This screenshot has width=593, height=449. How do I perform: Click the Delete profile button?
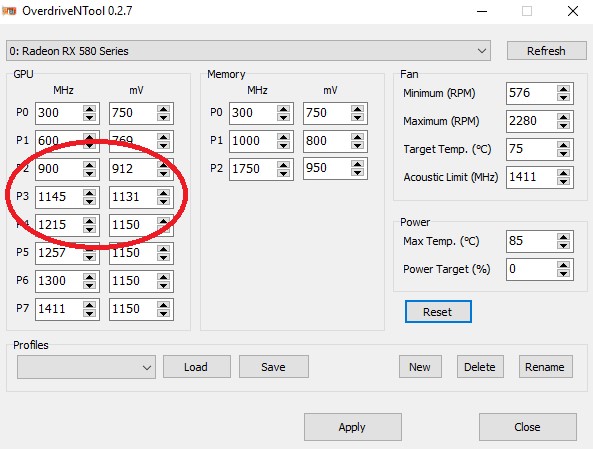click(480, 367)
